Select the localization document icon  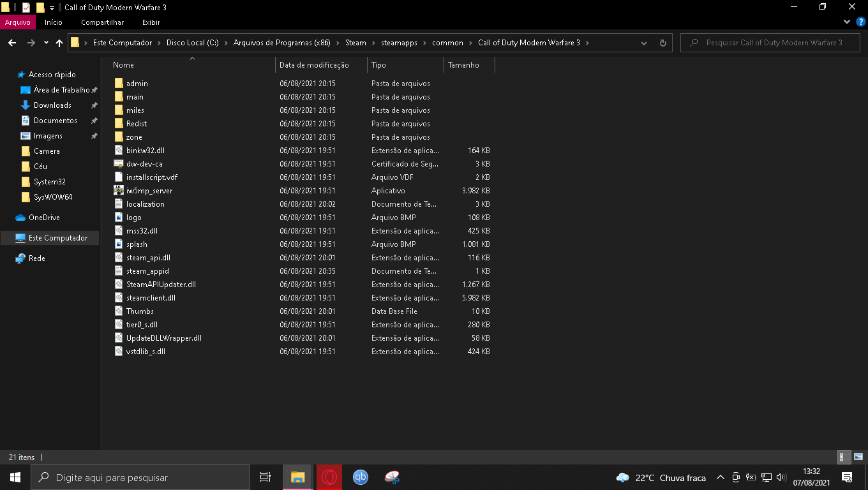pyautogui.click(x=119, y=204)
